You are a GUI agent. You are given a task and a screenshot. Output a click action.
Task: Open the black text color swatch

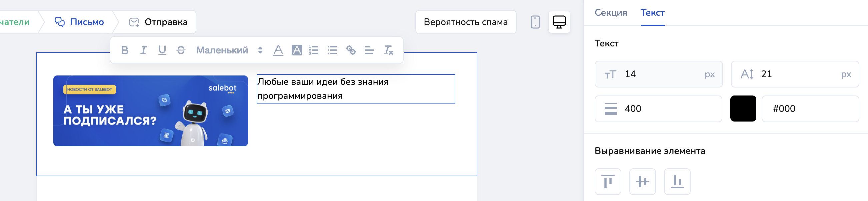point(743,109)
